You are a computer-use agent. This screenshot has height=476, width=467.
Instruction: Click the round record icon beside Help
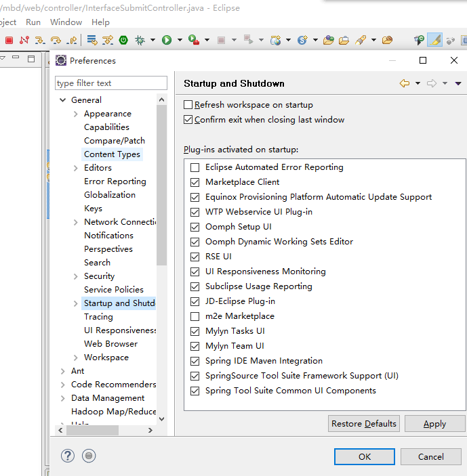[x=89, y=456]
